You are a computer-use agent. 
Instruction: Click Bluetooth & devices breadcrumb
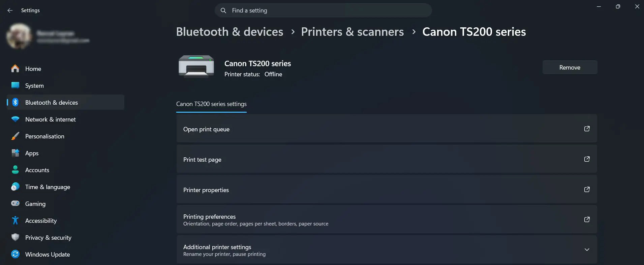[x=229, y=32]
